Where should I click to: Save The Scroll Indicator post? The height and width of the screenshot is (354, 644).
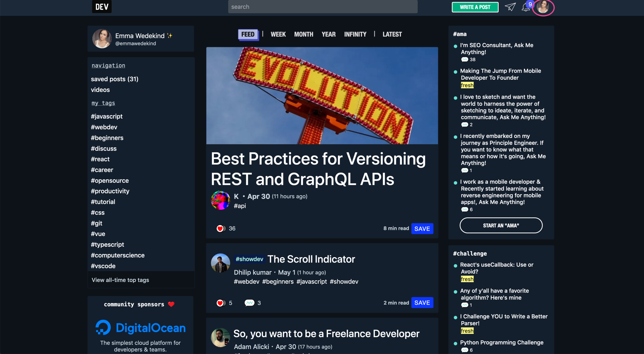click(422, 303)
